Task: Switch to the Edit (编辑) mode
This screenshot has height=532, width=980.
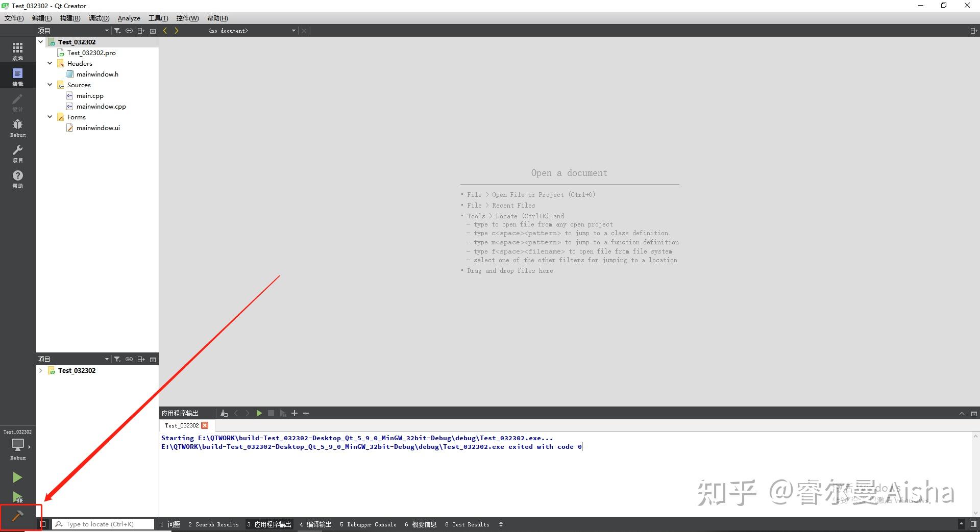Action: [x=18, y=76]
